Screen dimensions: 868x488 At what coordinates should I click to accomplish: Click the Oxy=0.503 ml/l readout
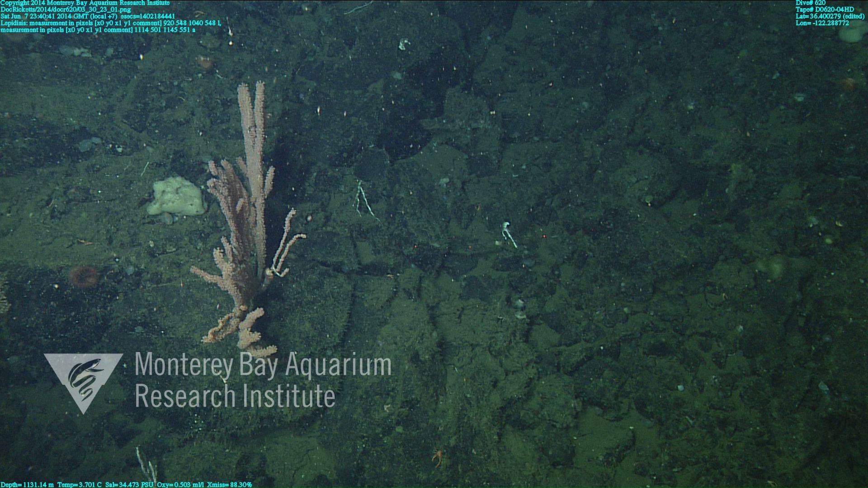pos(180,484)
